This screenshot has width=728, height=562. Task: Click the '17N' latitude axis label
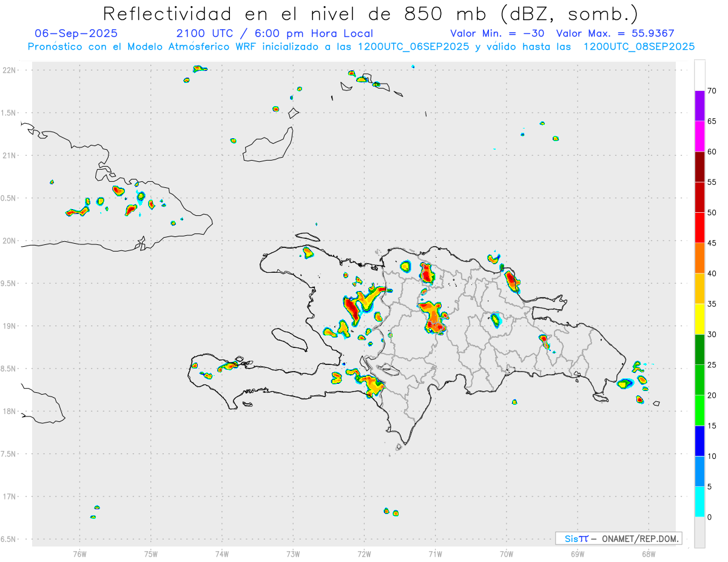click(x=9, y=497)
